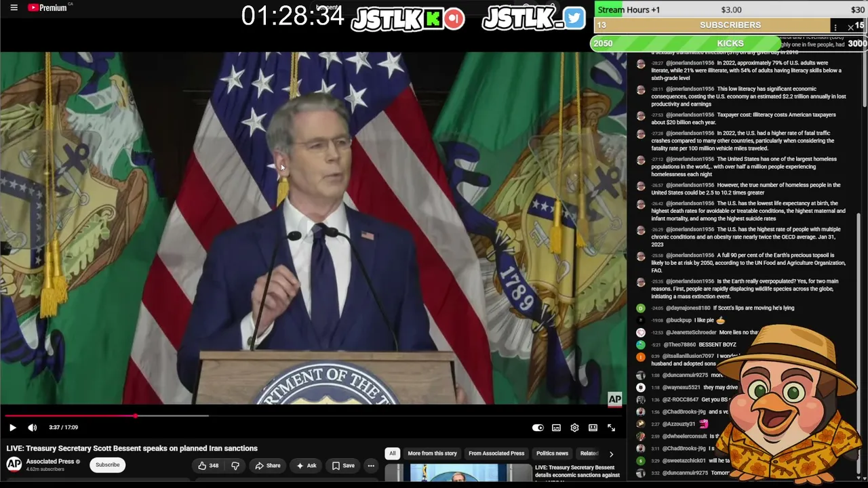Click the Kick logo in overlay

point(433,18)
